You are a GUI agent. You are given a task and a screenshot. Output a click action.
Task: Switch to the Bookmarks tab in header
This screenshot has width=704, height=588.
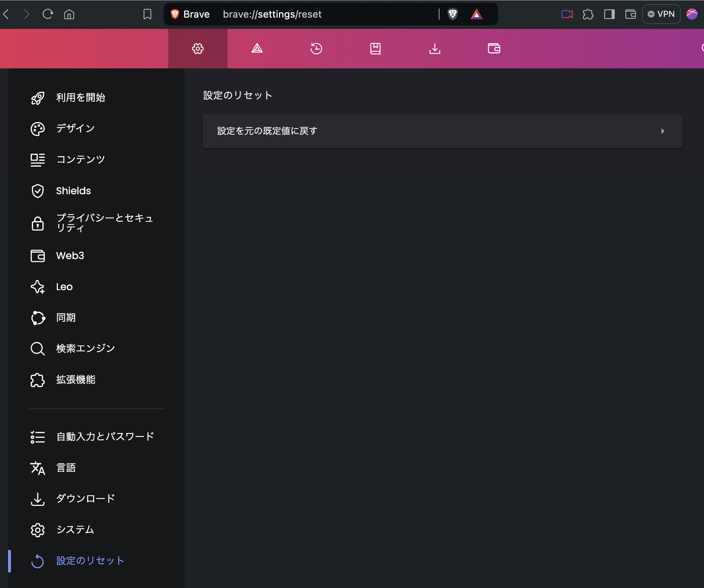376,49
